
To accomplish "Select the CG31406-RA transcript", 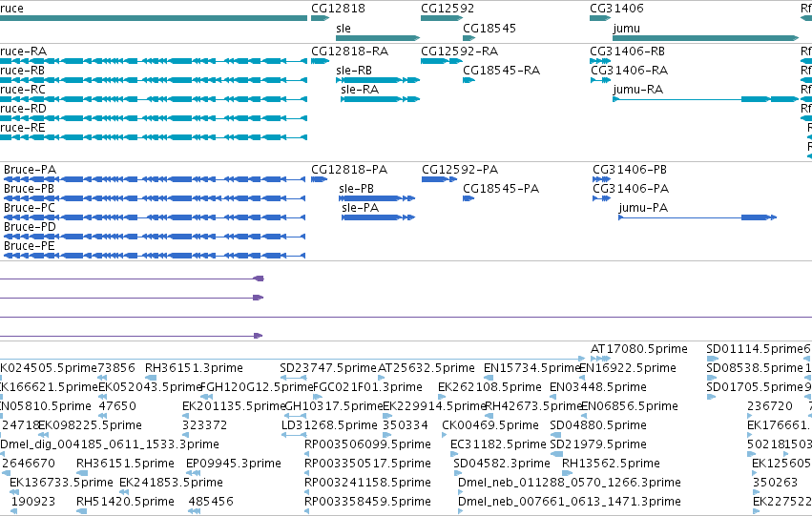I will click(x=601, y=80).
